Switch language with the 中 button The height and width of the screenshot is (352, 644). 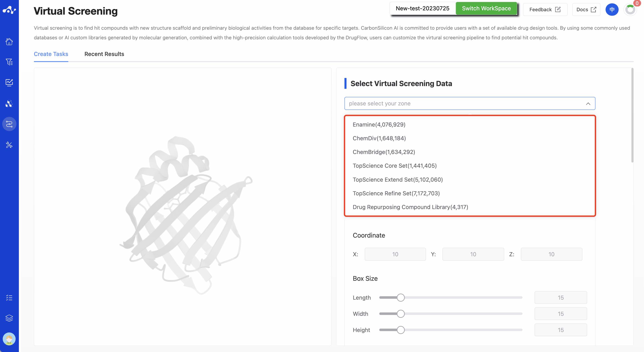pyautogui.click(x=612, y=9)
